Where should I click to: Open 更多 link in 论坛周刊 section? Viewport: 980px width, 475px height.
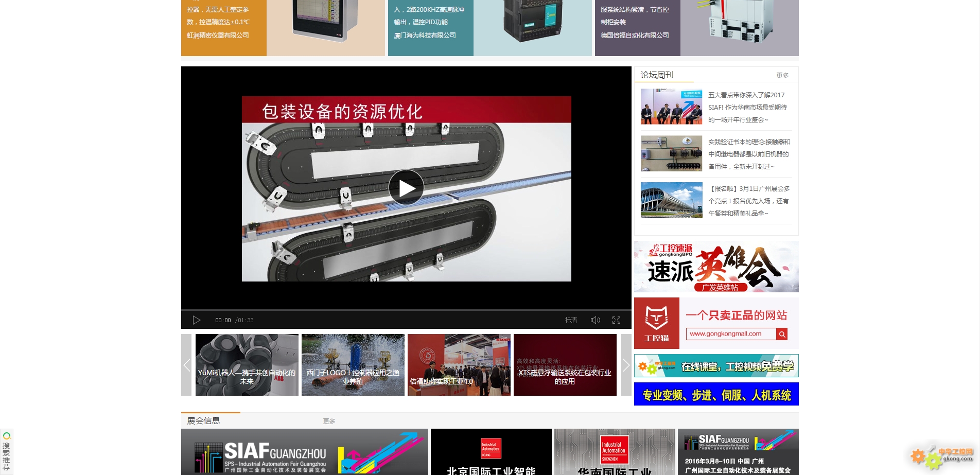[x=782, y=76]
